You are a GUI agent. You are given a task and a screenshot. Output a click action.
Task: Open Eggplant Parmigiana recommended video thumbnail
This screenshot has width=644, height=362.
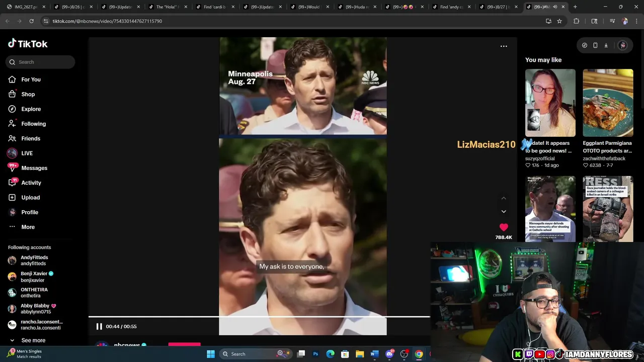pos(608,103)
